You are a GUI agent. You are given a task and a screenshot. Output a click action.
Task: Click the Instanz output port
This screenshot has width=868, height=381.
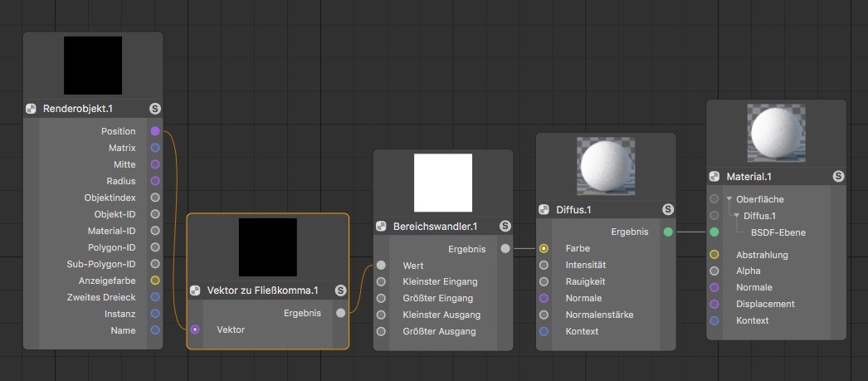coord(155,314)
